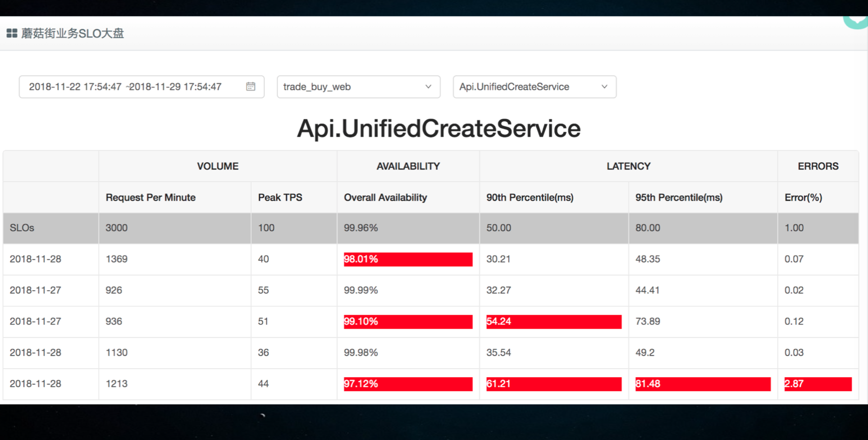Click the red 98.01% availability cell
Viewport: 868px width, 440px height.
point(408,259)
